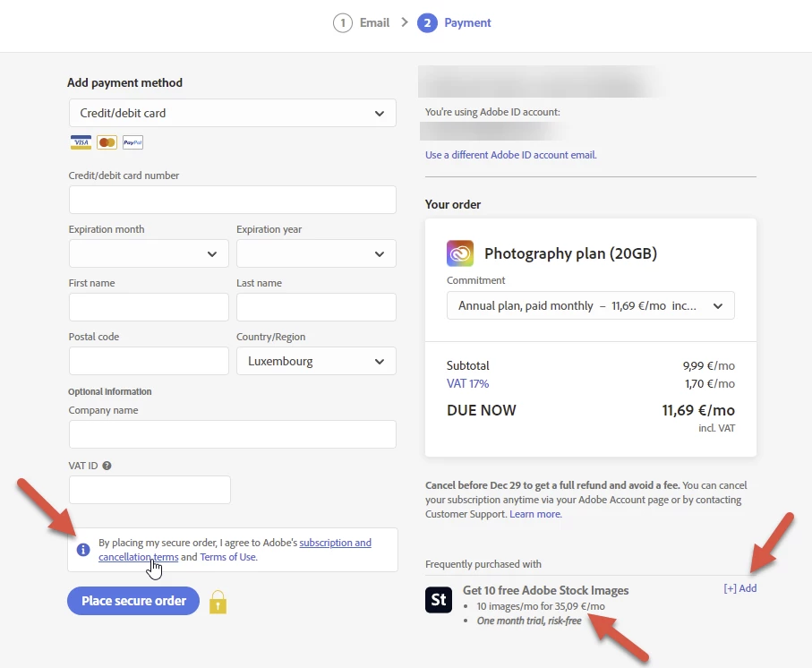Viewport: 812px width, 668px height.
Task: Open the Credit/debit card payment method dropdown
Action: click(233, 113)
